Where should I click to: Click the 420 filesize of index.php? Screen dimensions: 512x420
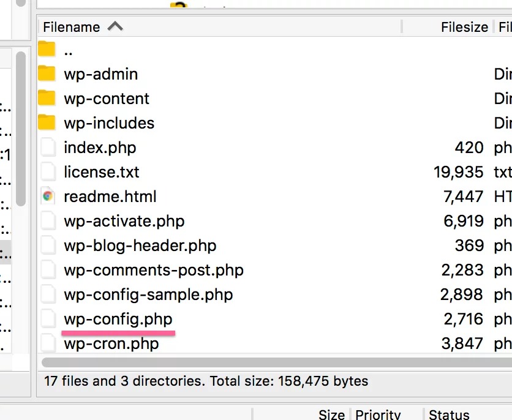tap(469, 148)
